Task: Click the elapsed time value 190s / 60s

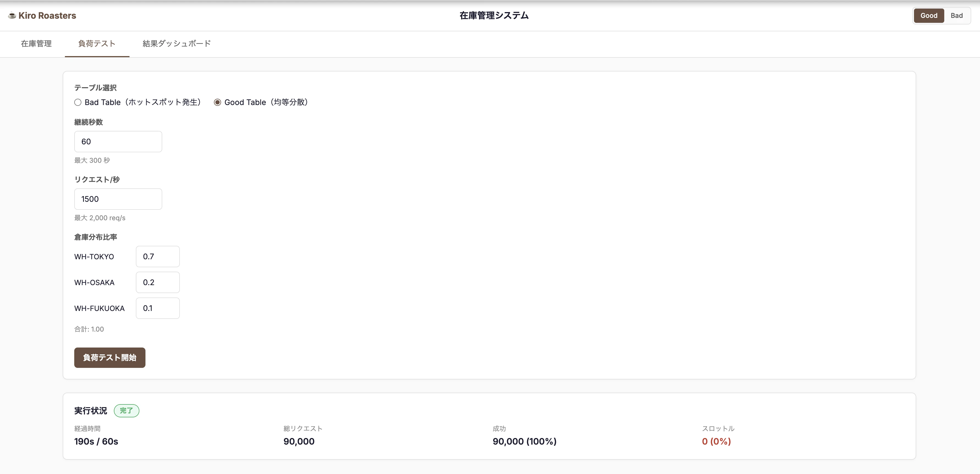Action: (x=96, y=442)
